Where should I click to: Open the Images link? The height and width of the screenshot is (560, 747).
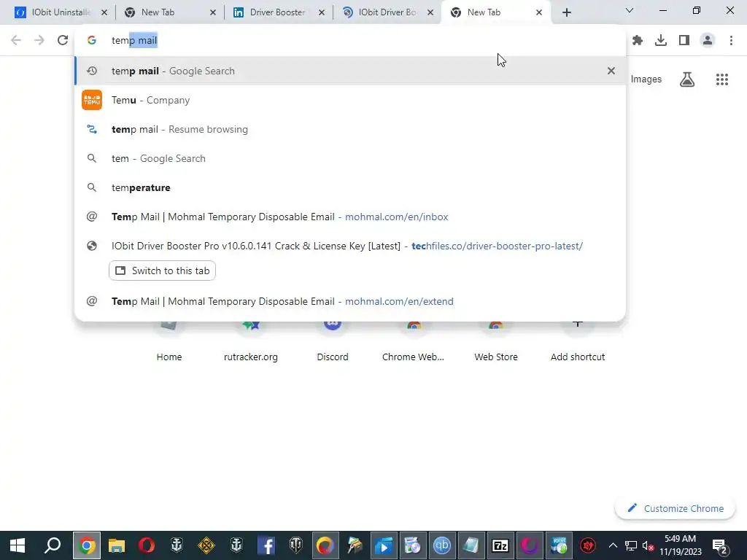coord(646,79)
